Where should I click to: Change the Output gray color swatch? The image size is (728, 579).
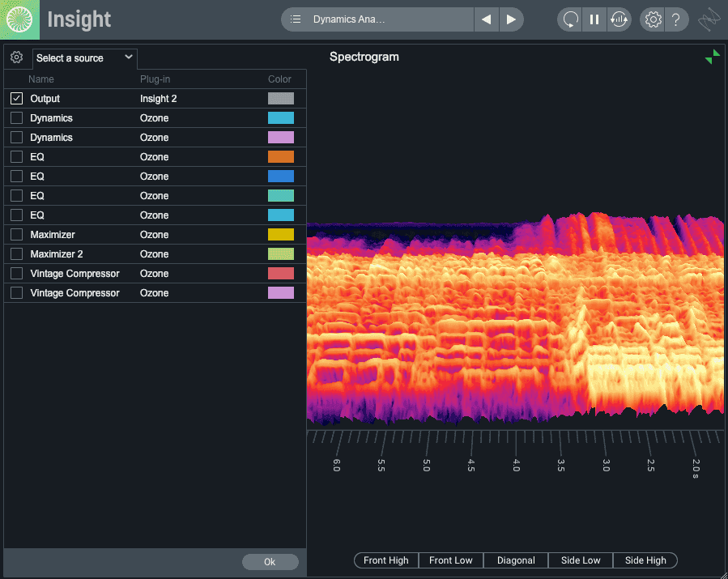(281, 99)
